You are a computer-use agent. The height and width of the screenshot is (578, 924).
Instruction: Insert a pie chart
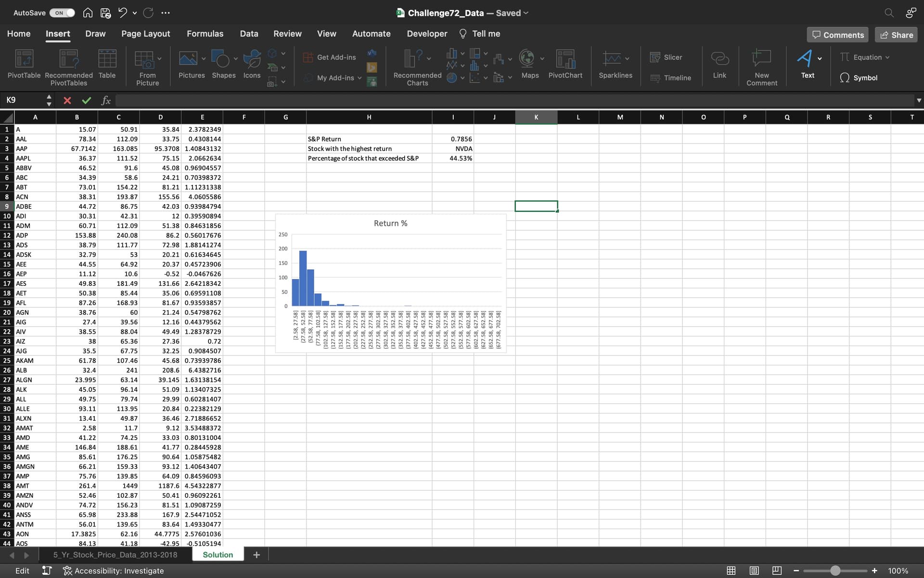click(451, 78)
